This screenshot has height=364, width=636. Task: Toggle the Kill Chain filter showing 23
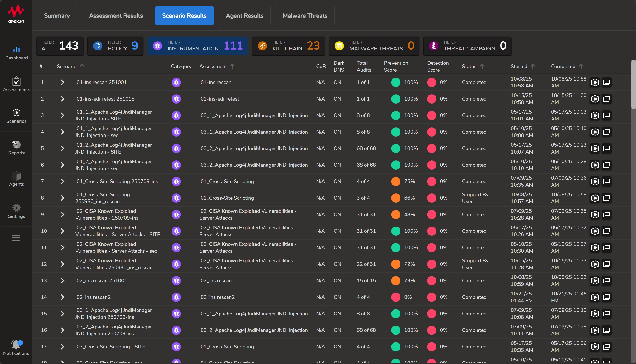pyautogui.click(x=288, y=46)
